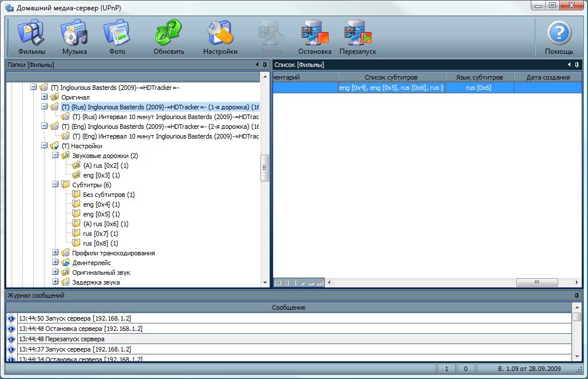Click the Перезапуск (Restart server) icon
Image resolution: width=588 pixels, height=379 pixels.
358,33
